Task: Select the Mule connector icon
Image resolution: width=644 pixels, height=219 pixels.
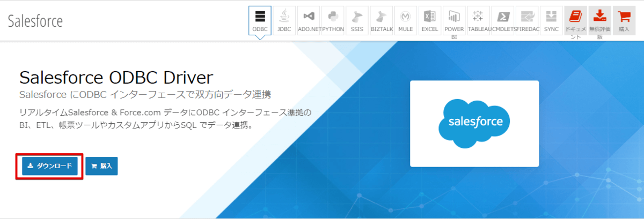Action: tap(406, 20)
